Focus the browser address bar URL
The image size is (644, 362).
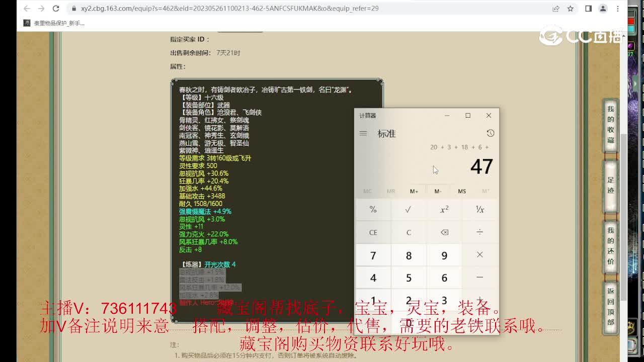(x=229, y=9)
